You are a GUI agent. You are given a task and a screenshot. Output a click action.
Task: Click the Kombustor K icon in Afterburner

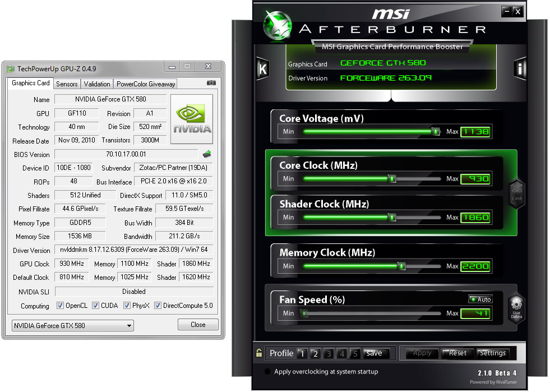tap(262, 69)
